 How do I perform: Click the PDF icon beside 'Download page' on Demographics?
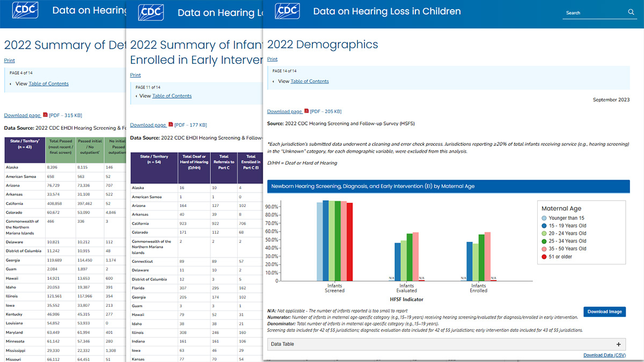pos(306,111)
